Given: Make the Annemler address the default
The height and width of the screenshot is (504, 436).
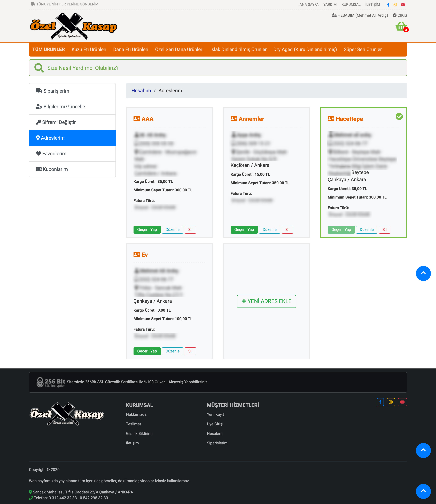Looking at the screenshot, I should (x=244, y=230).
